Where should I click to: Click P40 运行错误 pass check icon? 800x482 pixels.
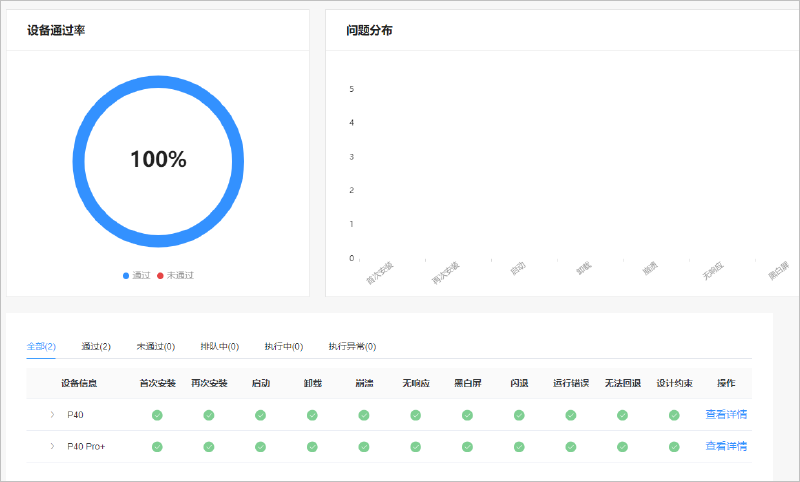click(x=571, y=415)
